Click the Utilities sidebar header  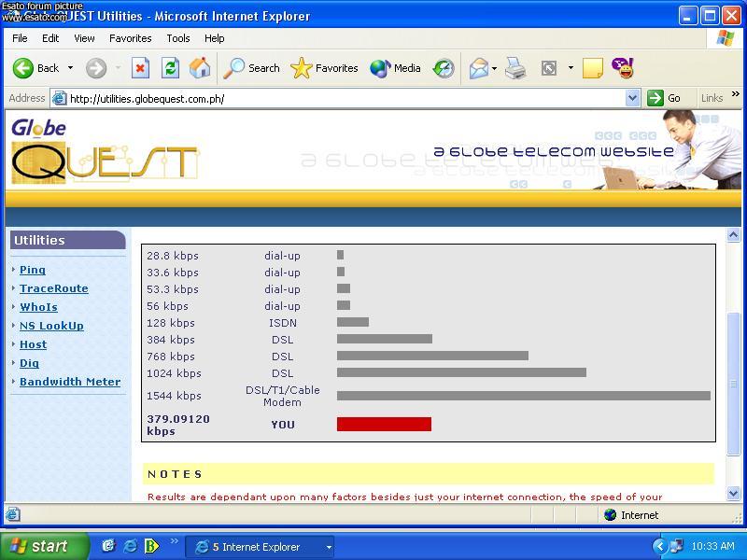coord(67,241)
